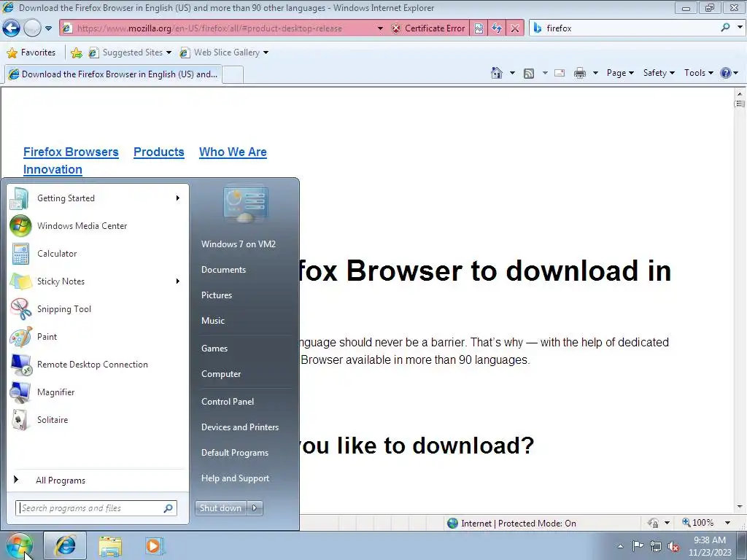Viewport: 747px width, 560px height.
Task: Click the Favorites button
Action: (x=31, y=52)
